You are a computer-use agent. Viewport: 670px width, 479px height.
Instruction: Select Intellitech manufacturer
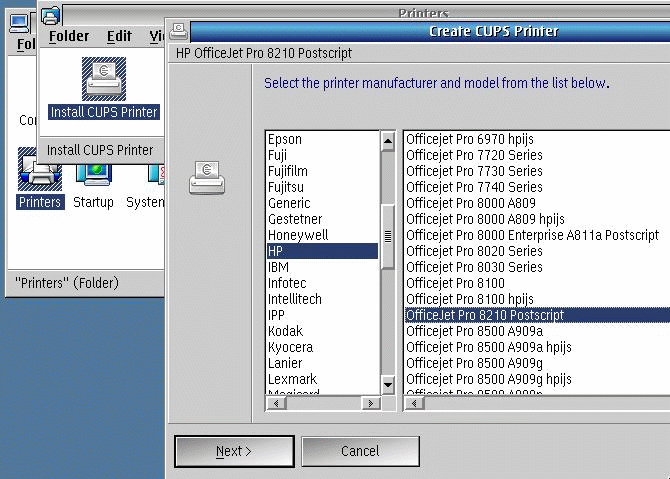point(322,299)
